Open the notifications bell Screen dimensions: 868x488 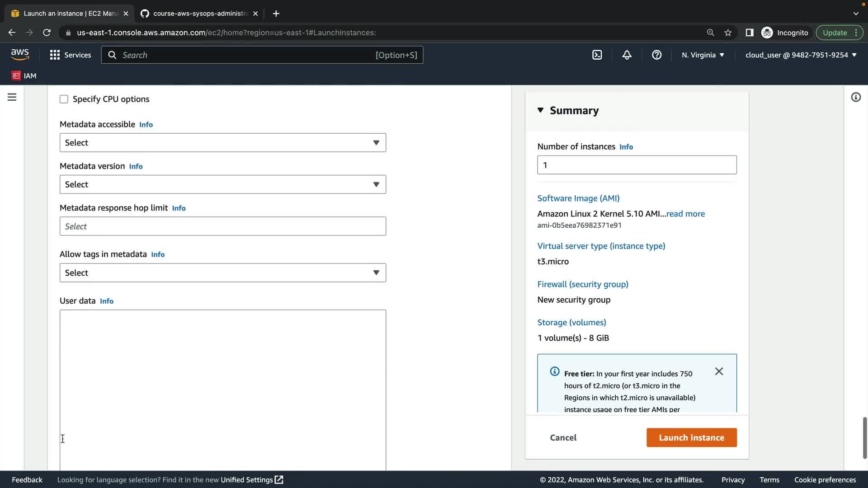pyautogui.click(x=627, y=55)
